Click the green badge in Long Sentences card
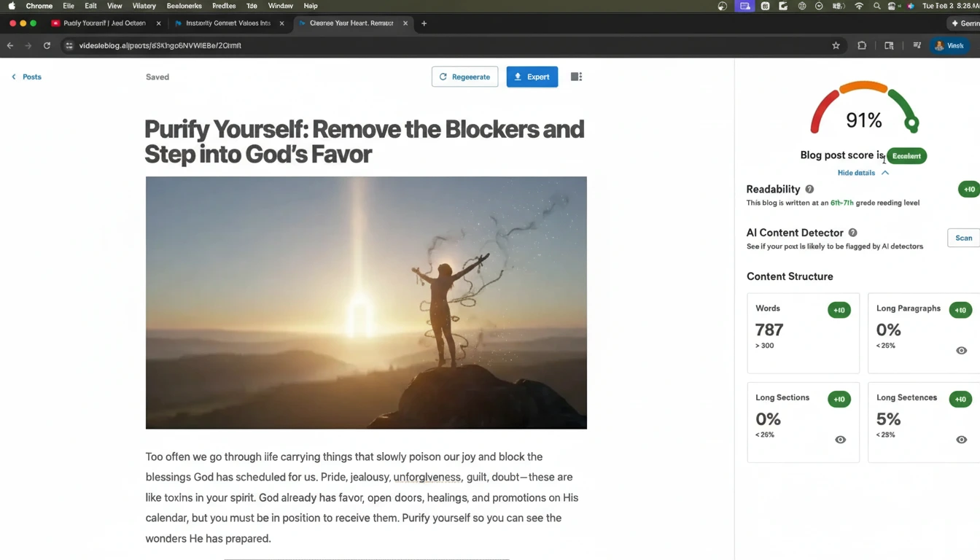Screen dimensions: 980x560 tap(960, 399)
